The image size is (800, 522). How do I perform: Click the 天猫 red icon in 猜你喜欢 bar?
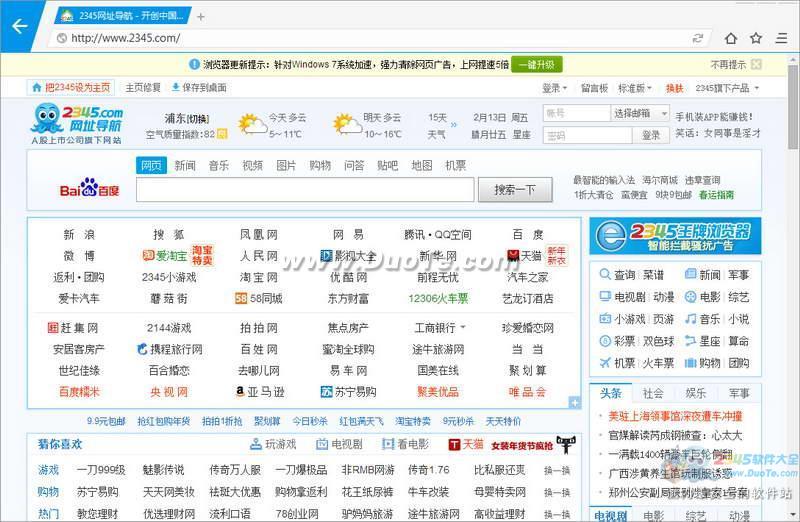pyautogui.click(x=454, y=444)
